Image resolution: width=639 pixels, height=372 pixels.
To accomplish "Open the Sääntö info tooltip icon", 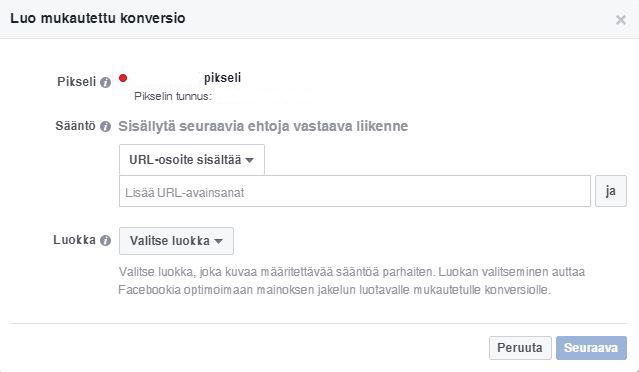I will [106, 126].
